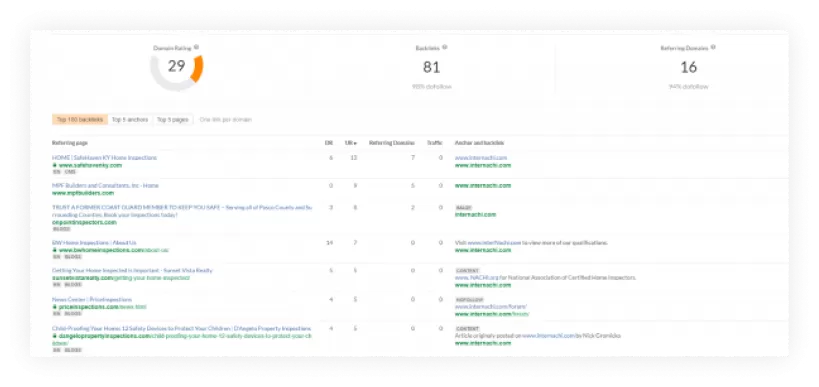Click the Referring Domains count 16
The width and height of the screenshot is (819, 387).
click(688, 67)
